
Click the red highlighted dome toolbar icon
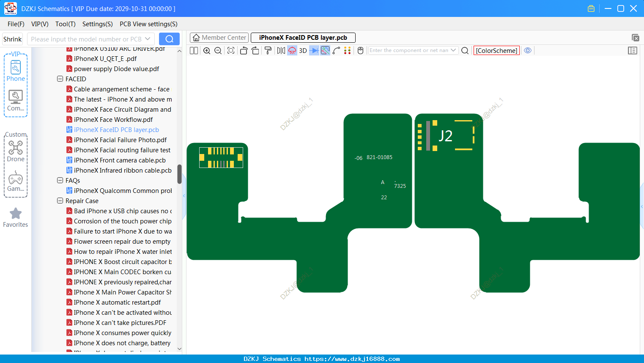tap(292, 50)
